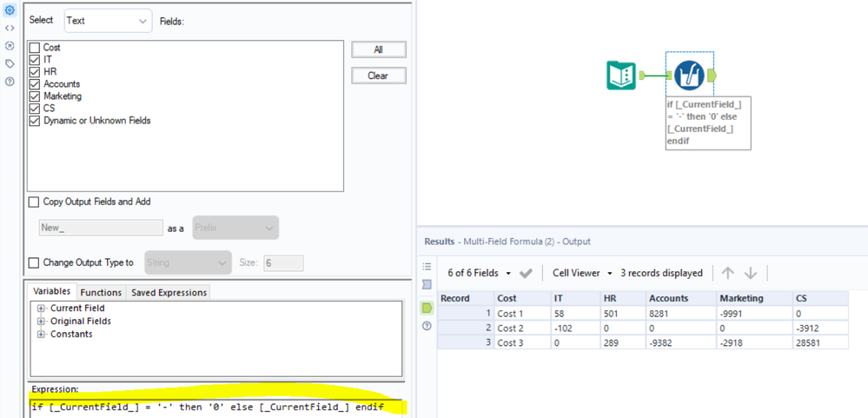Image resolution: width=868 pixels, height=418 pixels.
Task: Open the configuration gear tab icon
Action: pos(10,10)
